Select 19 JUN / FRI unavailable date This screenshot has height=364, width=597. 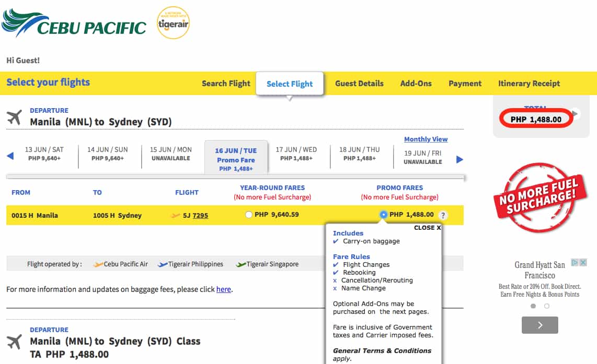422,157
